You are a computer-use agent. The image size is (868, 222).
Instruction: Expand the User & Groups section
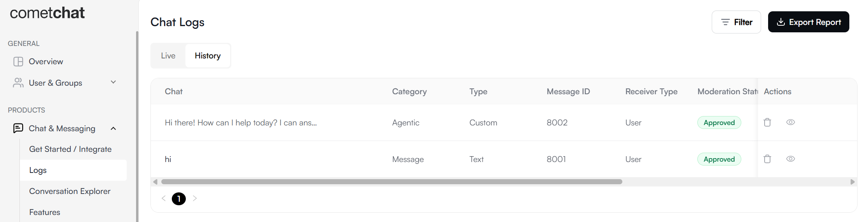[x=113, y=82]
